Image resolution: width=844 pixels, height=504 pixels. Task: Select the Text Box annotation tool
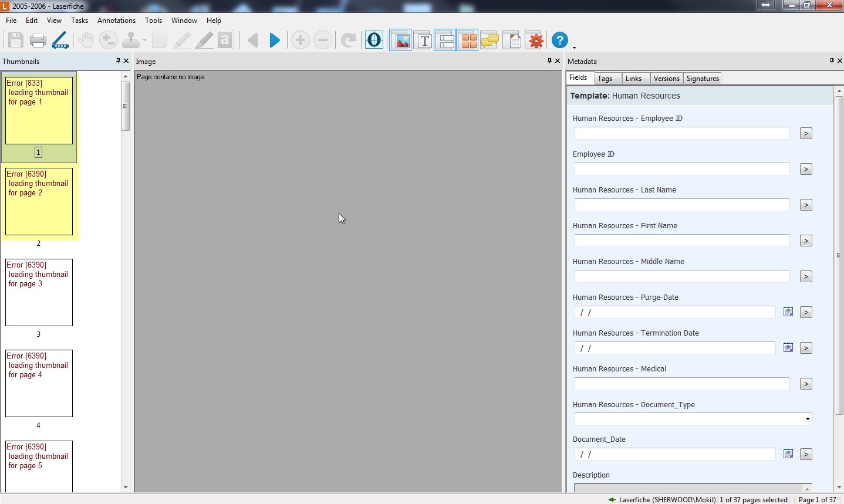click(x=226, y=40)
